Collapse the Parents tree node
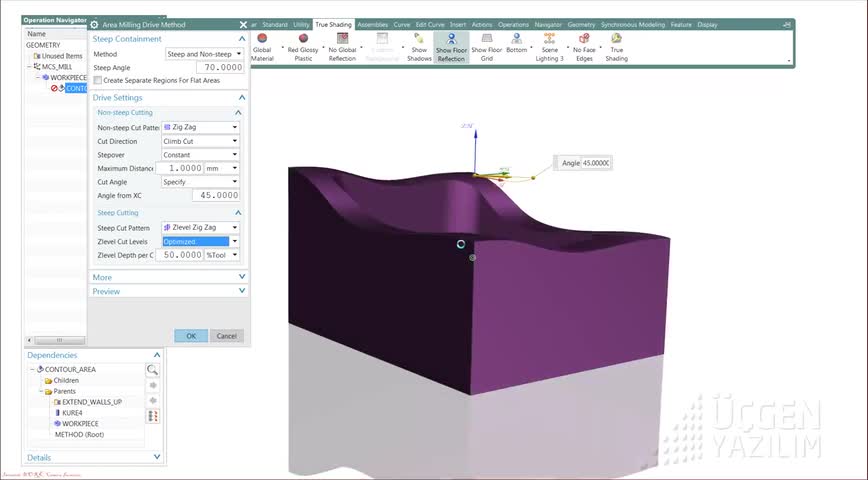 (41, 391)
